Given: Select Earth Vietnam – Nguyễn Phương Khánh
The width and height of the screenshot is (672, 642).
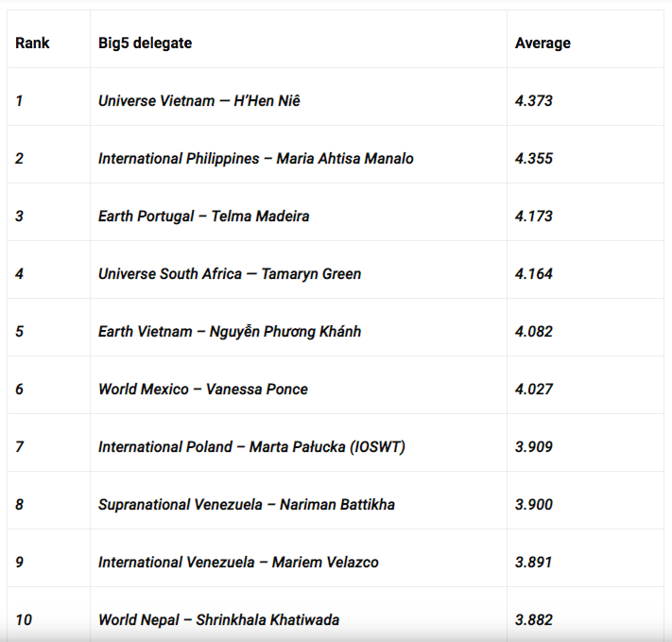Looking at the screenshot, I should 229,331.
